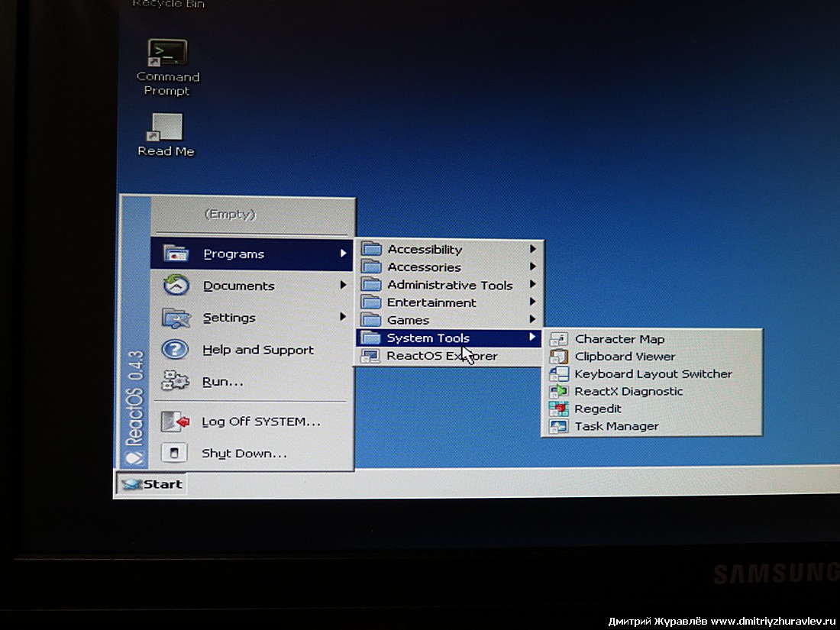This screenshot has height=630, width=840.
Task: Select Documents in the Start menu
Action: coord(252,286)
